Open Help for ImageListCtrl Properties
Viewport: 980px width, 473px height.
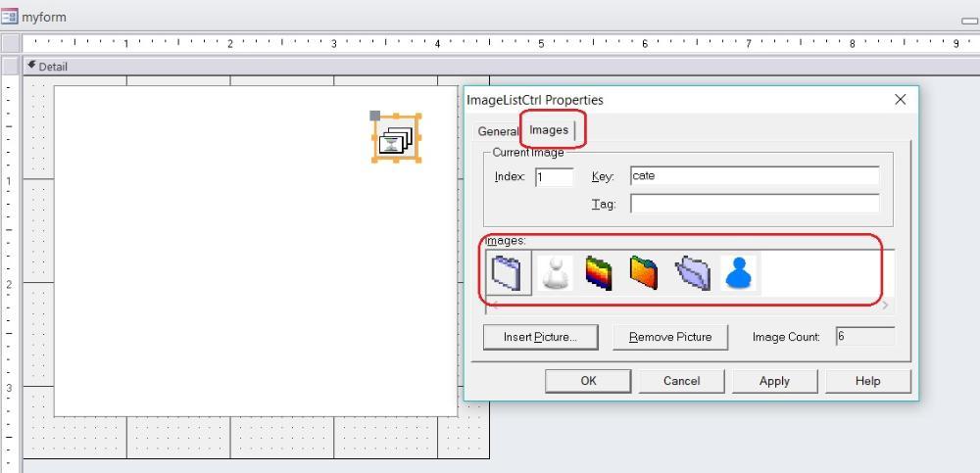(x=868, y=381)
